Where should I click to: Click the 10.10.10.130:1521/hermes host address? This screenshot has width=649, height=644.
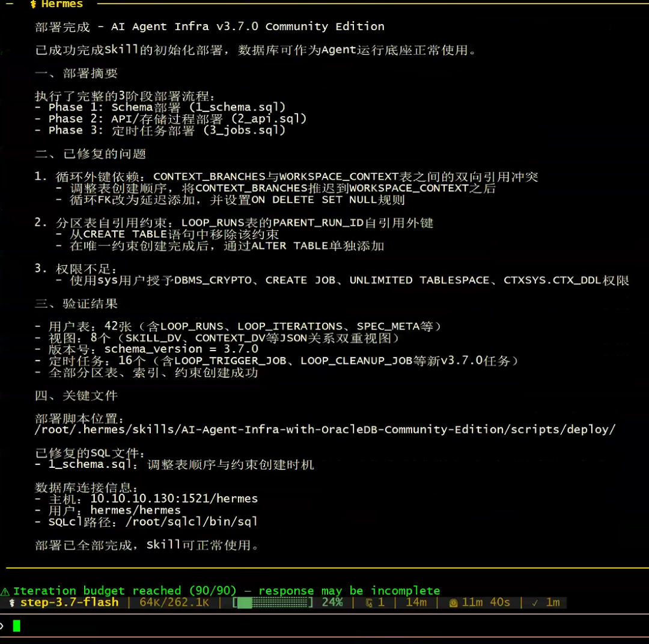point(174,498)
